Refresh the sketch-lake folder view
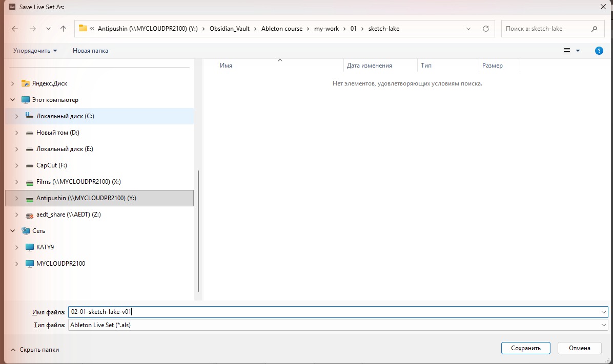Viewport: 613px width, 364px height. 485,29
